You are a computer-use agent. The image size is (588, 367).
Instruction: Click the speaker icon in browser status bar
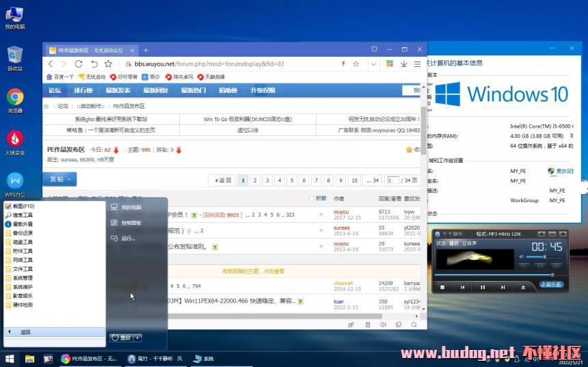[x=384, y=325]
